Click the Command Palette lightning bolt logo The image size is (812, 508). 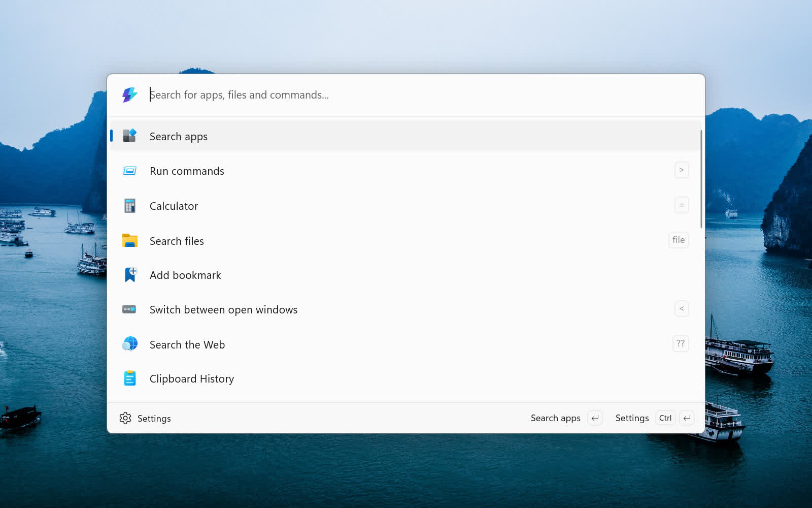pyautogui.click(x=129, y=94)
